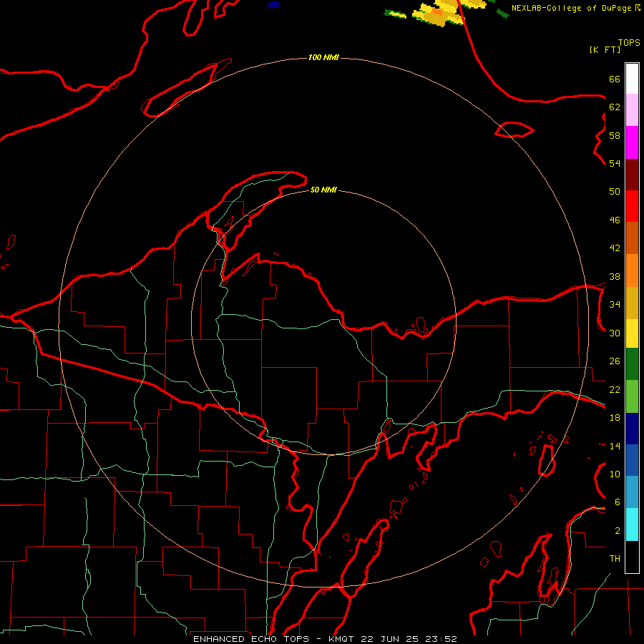Click the legend value 26

615,361
